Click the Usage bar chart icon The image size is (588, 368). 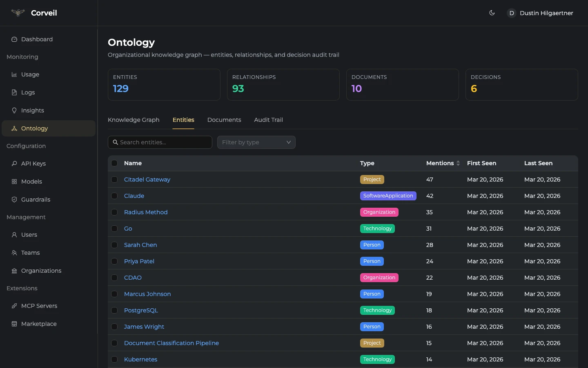[x=14, y=74]
